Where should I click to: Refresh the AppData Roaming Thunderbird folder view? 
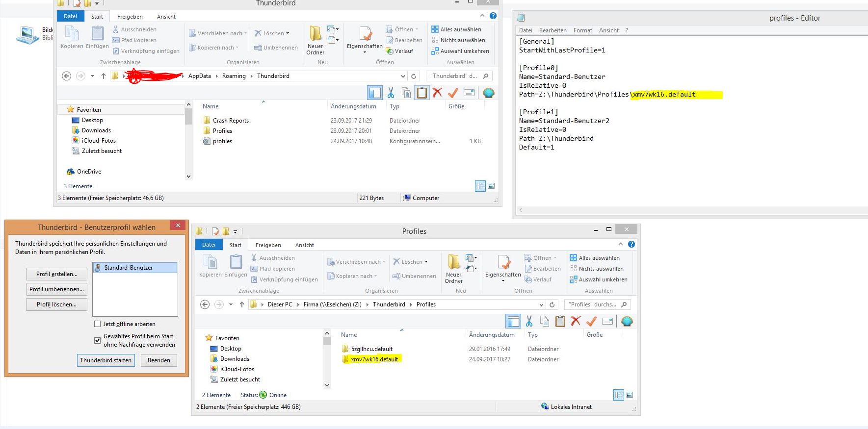pyautogui.click(x=414, y=76)
